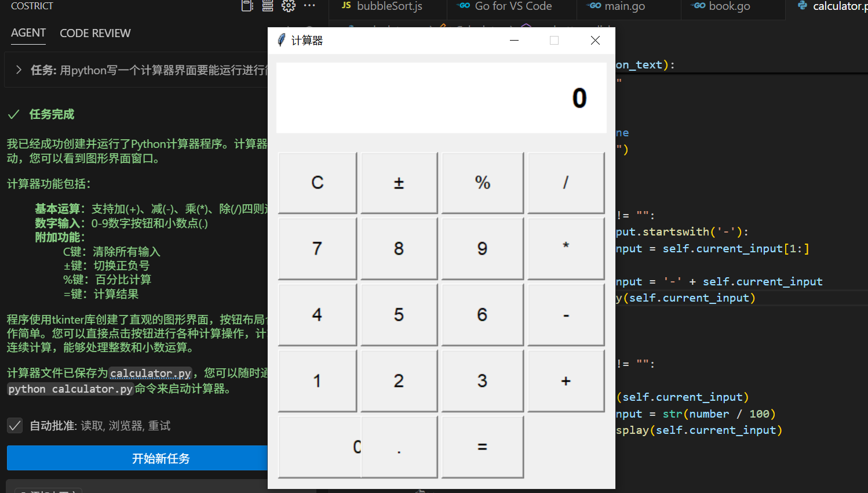Image resolution: width=868 pixels, height=493 pixels.
Task: Click the / divide calculator key
Action: click(566, 183)
